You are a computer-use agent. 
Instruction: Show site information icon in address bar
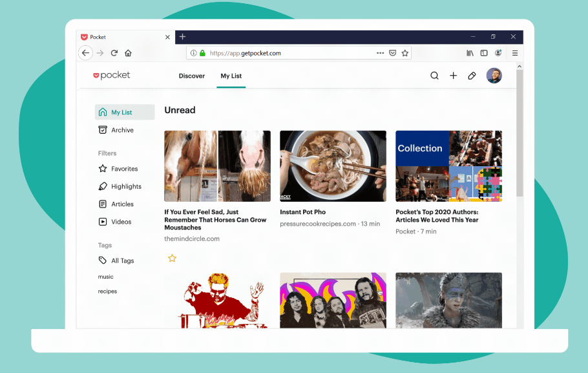193,53
